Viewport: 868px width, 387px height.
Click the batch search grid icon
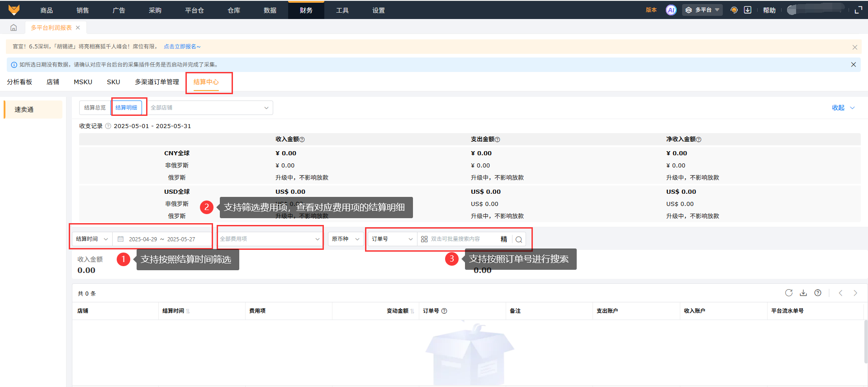pyautogui.click(x=424, y=239)
